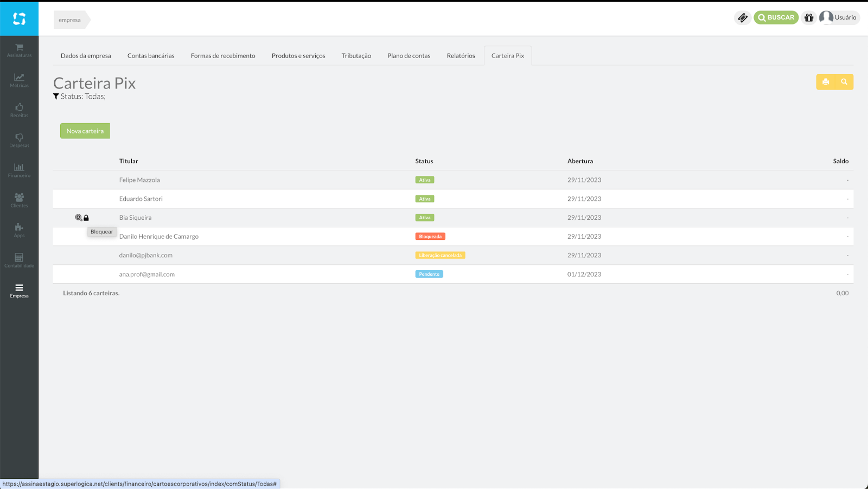This screenshot has width=868, height=489.
Task: Open Receitas in the sidebar
Action: [x=19, y=110]
